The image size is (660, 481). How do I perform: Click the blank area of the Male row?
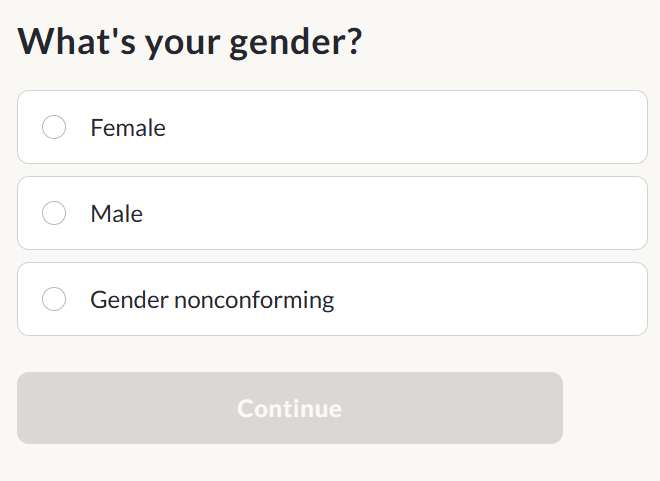pyautogui.click(x=396, y=213)
